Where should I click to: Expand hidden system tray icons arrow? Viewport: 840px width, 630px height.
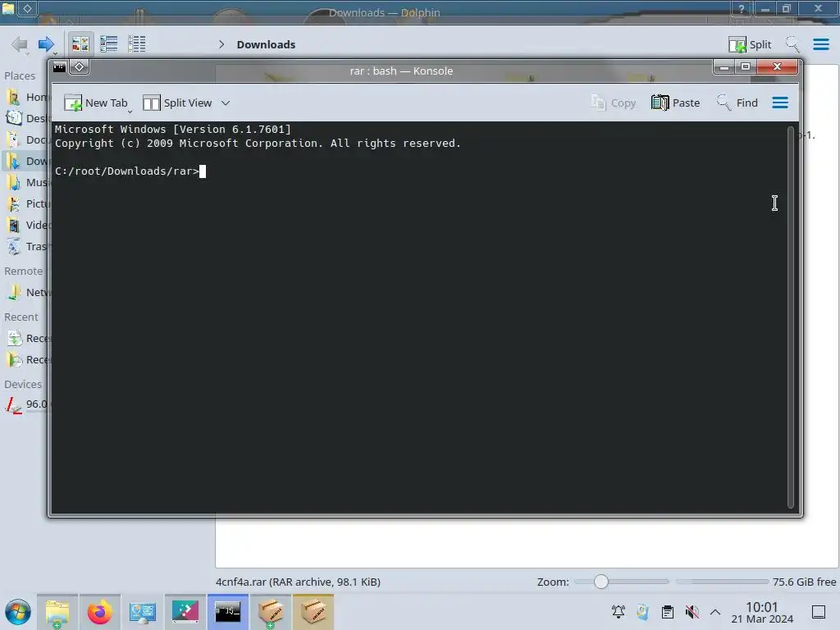click(715, 612)
